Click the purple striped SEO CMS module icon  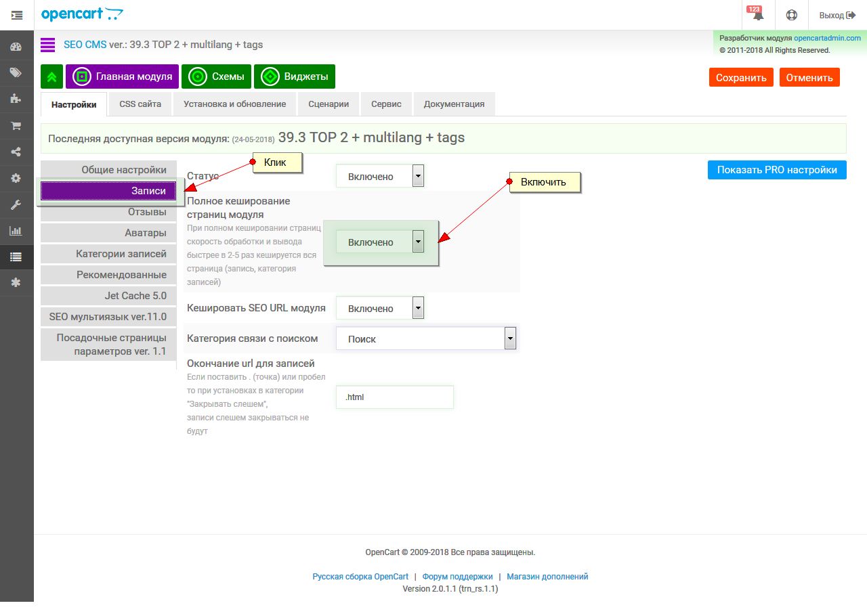(47, 45)
